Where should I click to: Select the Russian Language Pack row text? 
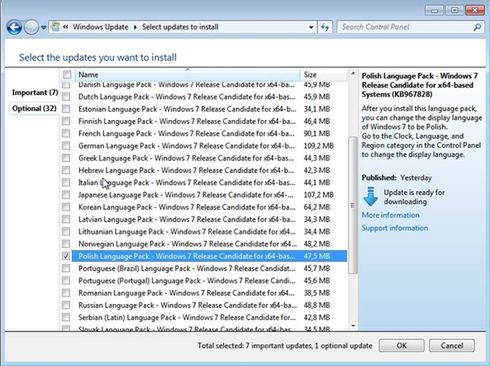click(187, 305)
